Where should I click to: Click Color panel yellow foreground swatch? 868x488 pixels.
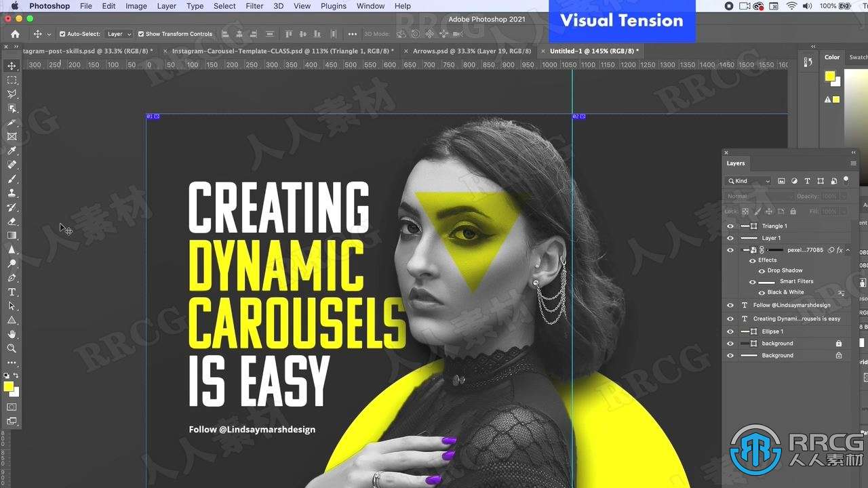(829, 76)
